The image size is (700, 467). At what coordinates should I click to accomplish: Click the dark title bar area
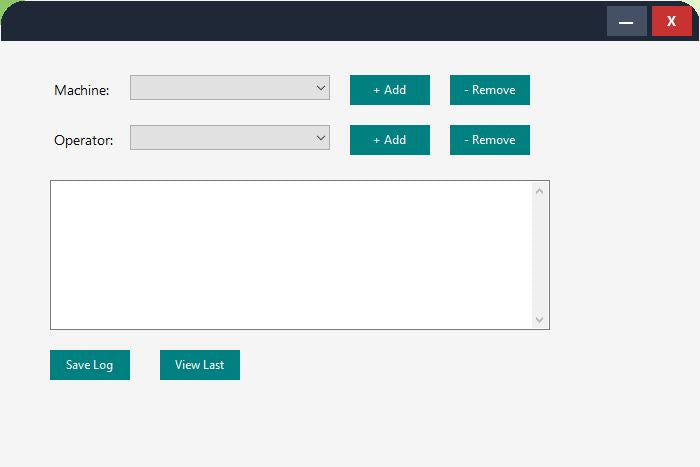pyautogui.click(x=300, y=21)
